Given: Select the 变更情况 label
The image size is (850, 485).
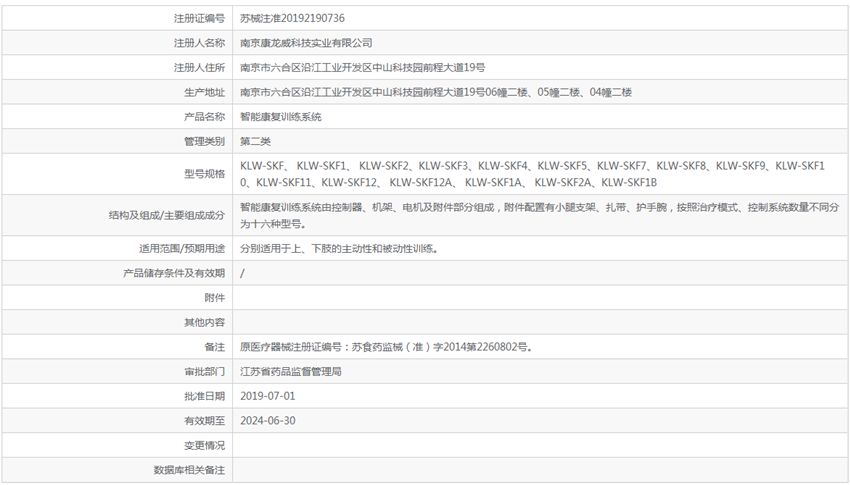Looking at the screenshot, I should 204,445.
